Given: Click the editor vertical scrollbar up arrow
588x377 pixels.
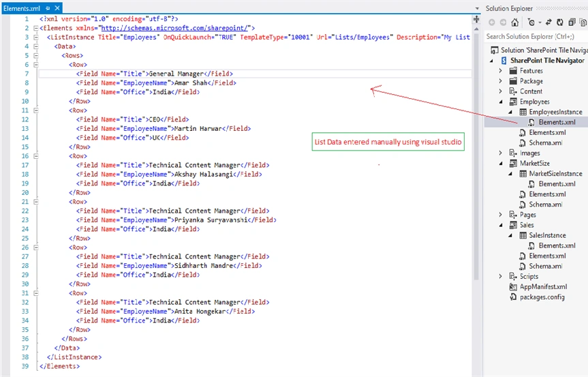Looking at the screenshot, I should pos(476,29).
